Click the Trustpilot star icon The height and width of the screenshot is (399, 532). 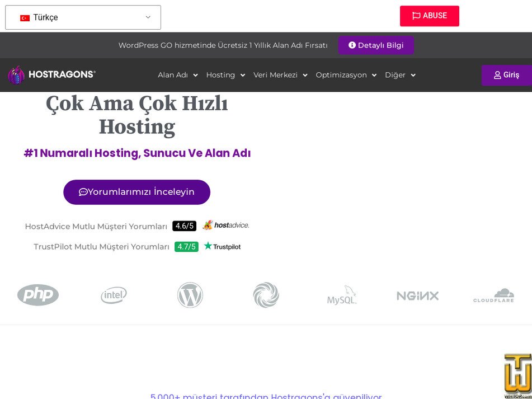(207, 246)
